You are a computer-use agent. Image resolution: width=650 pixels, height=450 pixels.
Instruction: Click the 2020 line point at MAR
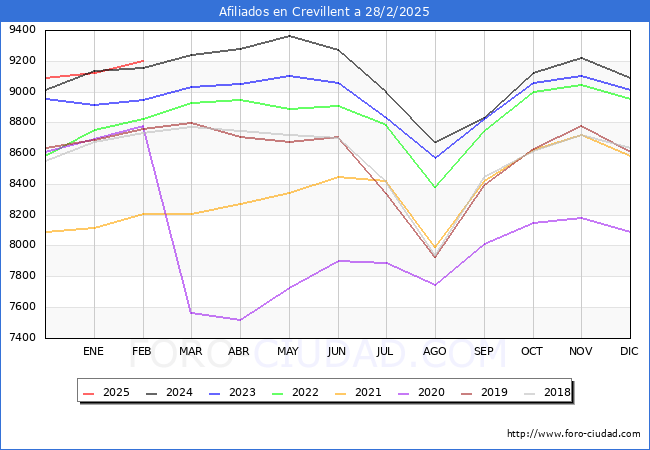(x=191, y=313)
